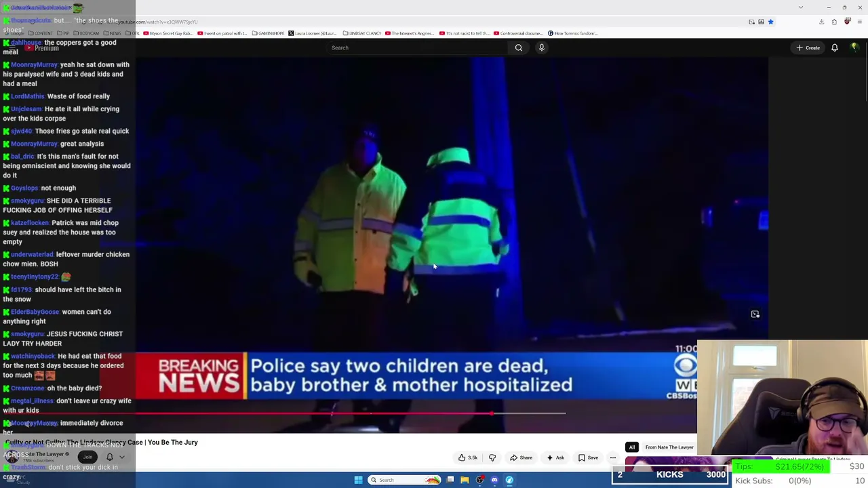The height and width of the screenshot is (488, 868).
Task: Click the streamer webcam overlay
Action: pyautogui.click(x=783, y=399)
